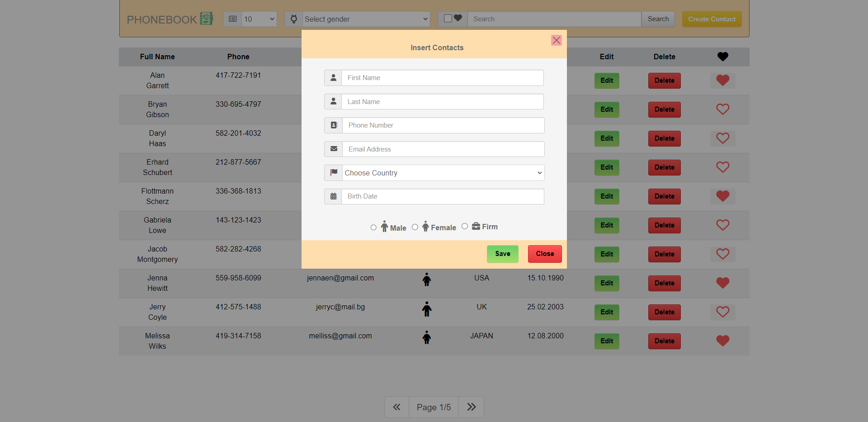868x422 pixels.
Task: Toggle favorite heart for Melissa Wilks
Action: [x=722, y=341]
